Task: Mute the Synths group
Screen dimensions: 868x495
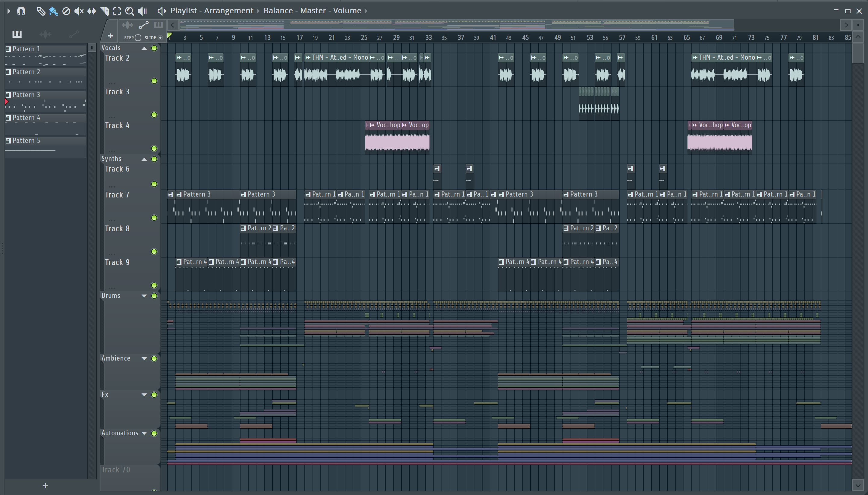Action: coord(154,159)
